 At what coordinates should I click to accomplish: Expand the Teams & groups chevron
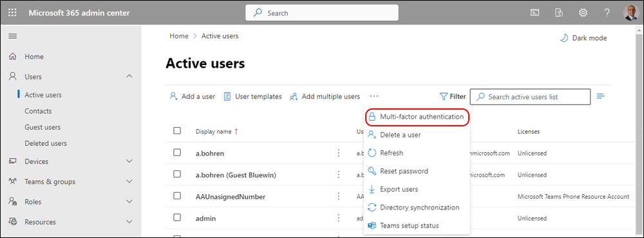pyautogui.click(x=129, y=181)
